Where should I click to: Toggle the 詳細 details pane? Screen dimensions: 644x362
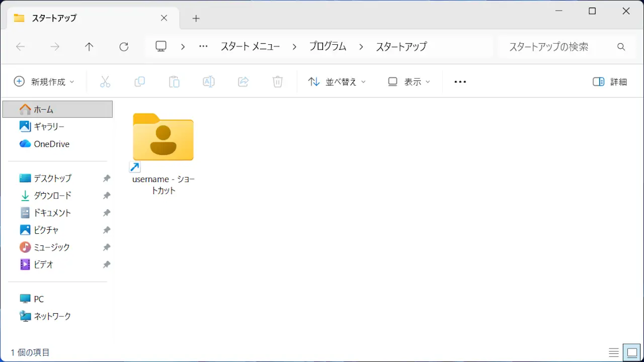click(610, 81)
